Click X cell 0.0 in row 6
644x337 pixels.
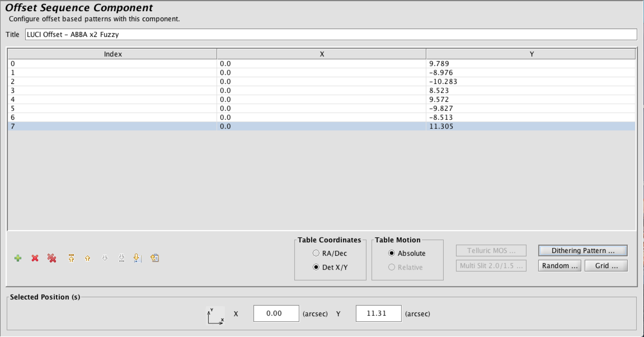pyautogui.click(x=322, y=117)
